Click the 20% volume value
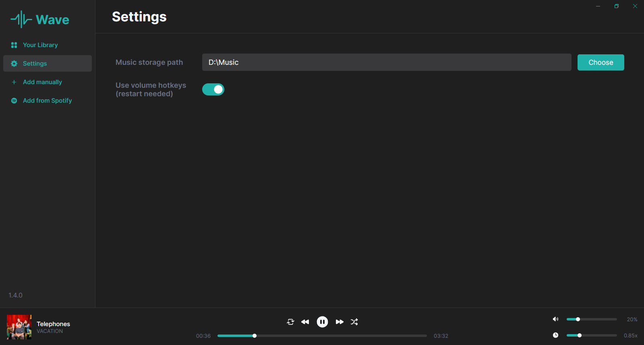644x345 pixels. [632, 319]
